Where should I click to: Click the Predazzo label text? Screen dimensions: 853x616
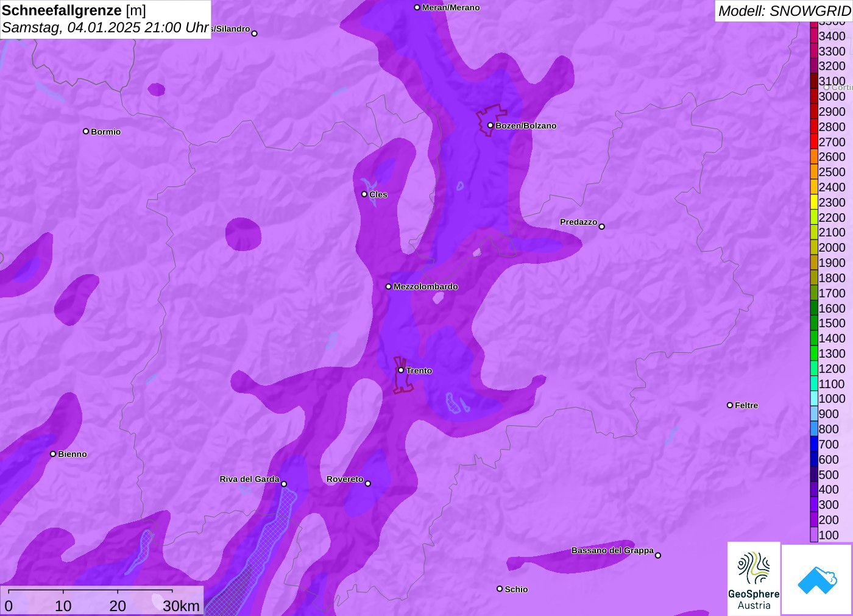(x=579, y=222)
